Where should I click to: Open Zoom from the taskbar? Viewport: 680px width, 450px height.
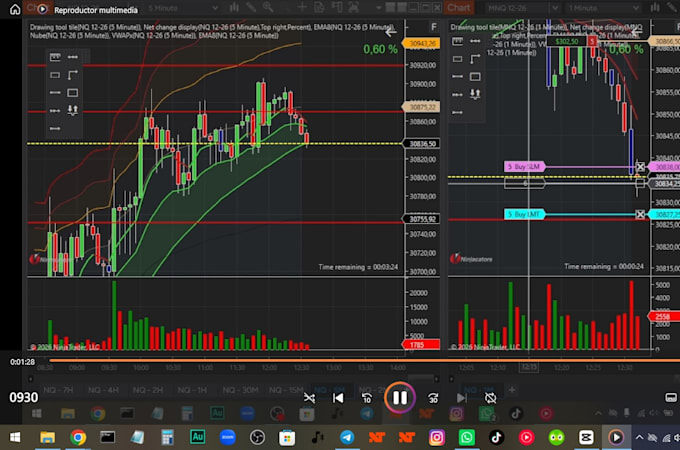(227, 437)
